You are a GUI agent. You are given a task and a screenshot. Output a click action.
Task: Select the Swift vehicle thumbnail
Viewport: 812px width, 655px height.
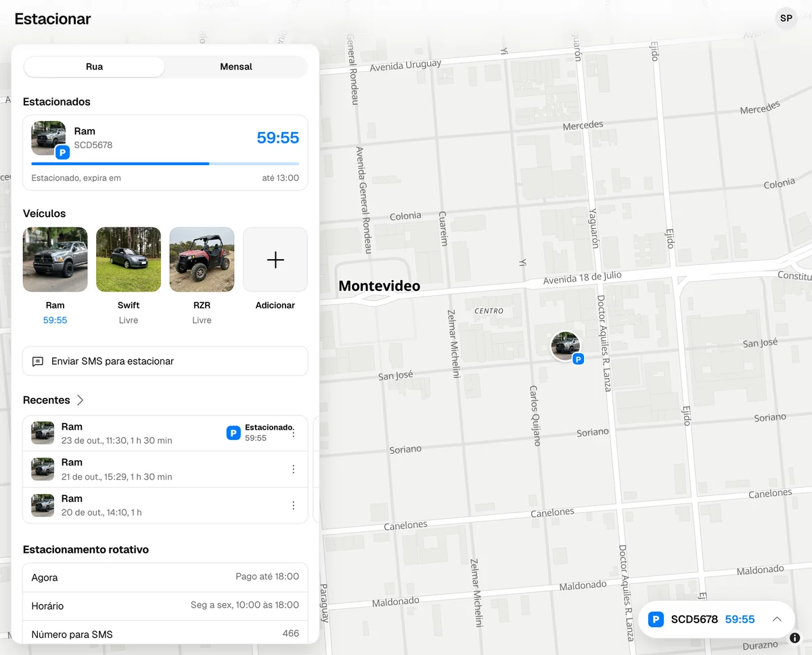[x=129, y=259]
